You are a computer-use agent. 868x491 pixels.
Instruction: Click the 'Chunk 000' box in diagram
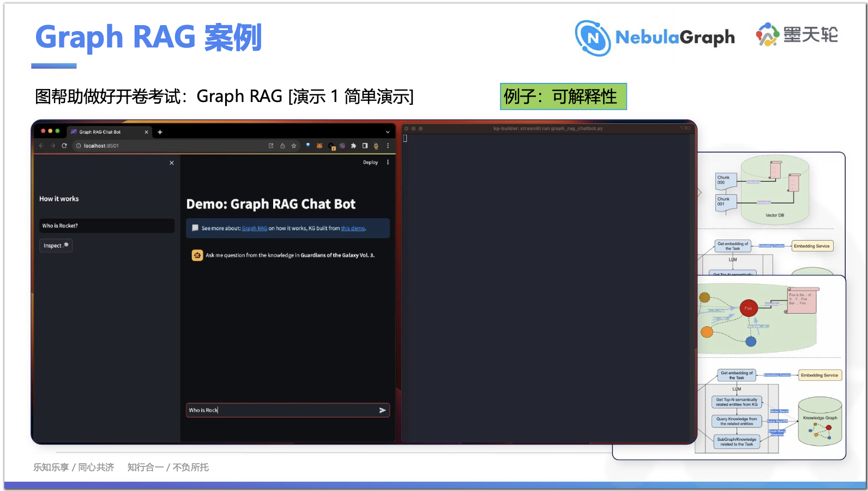tap(726, 181)
